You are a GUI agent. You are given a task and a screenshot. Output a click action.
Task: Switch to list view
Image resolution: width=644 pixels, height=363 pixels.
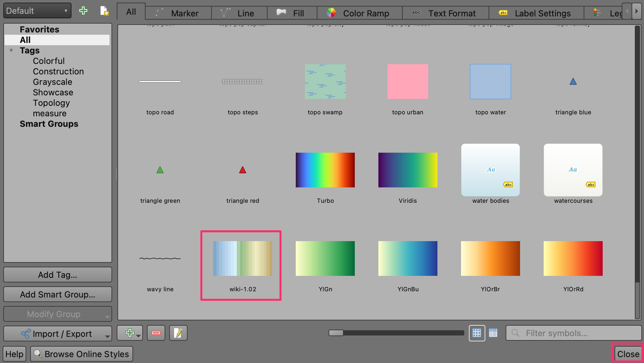[x=493, y=333]
